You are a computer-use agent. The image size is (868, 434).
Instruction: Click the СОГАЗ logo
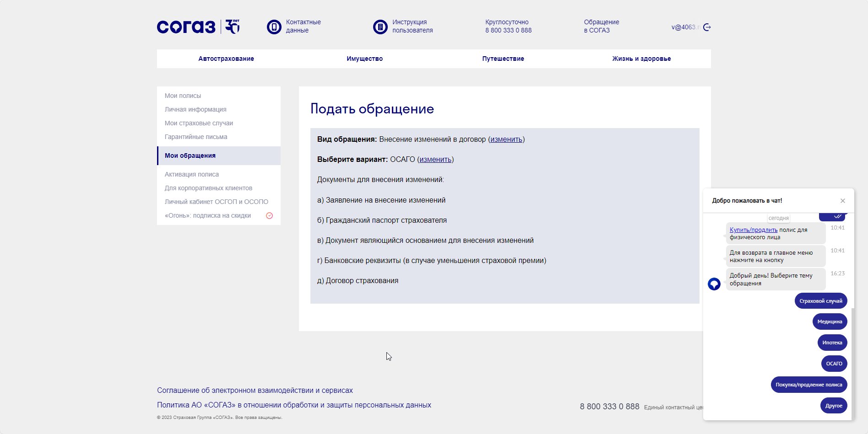tap(198, 27)
